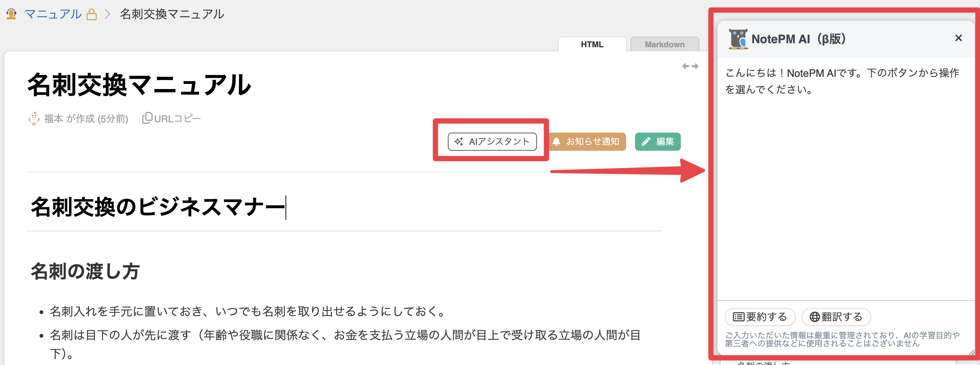Click the user avatar icon in the breadcrumb
This screenshot has width=980, height=365.
tap(11, 14)
